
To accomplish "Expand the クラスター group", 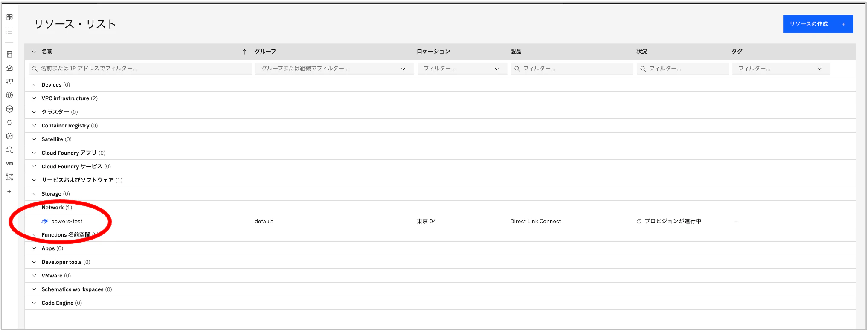I will 34,112.
